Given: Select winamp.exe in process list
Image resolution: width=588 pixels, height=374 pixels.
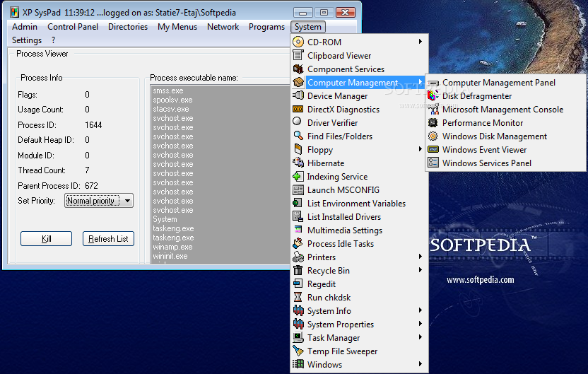Looking at the screenshot, I should click(x=172, y=247).
